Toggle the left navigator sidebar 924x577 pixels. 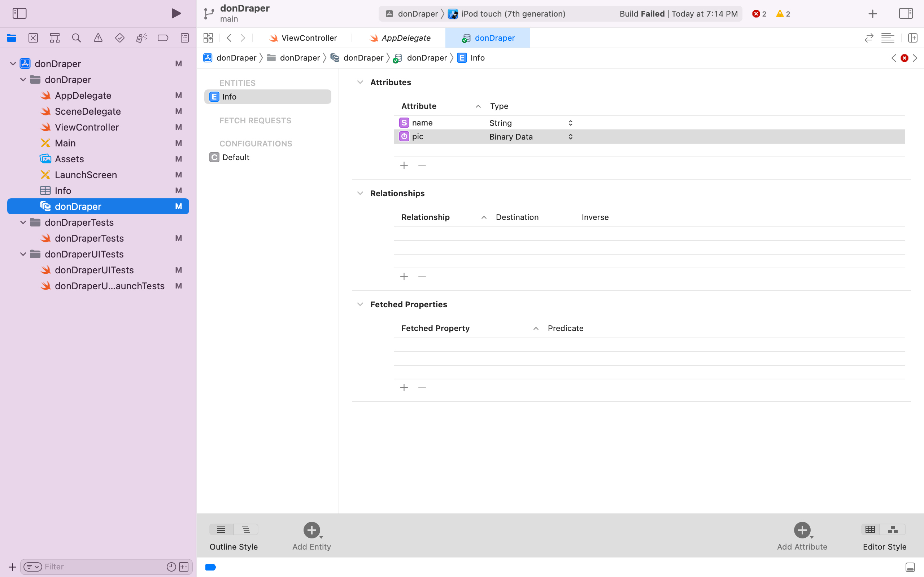(19, 14)
